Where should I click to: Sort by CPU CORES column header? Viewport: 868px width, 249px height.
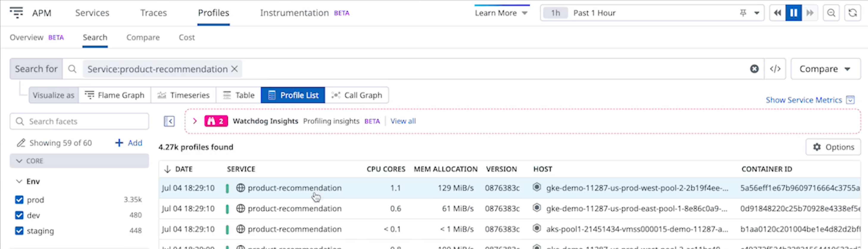click(x=386, y=169)
